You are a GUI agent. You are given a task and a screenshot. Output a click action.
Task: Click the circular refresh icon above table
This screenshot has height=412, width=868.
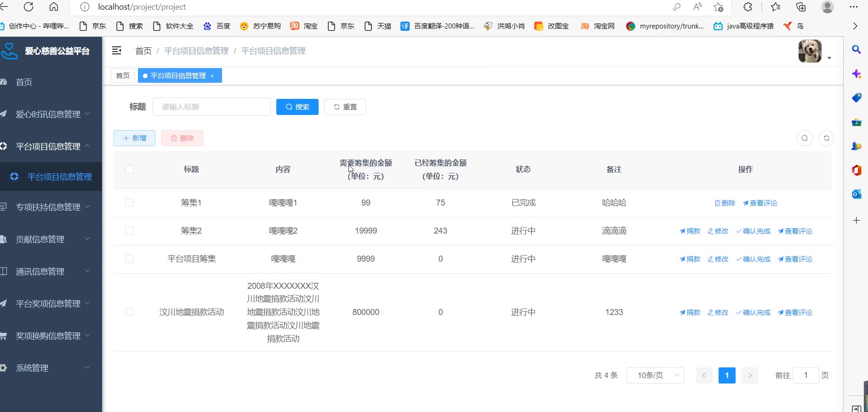tap(826, 138)
